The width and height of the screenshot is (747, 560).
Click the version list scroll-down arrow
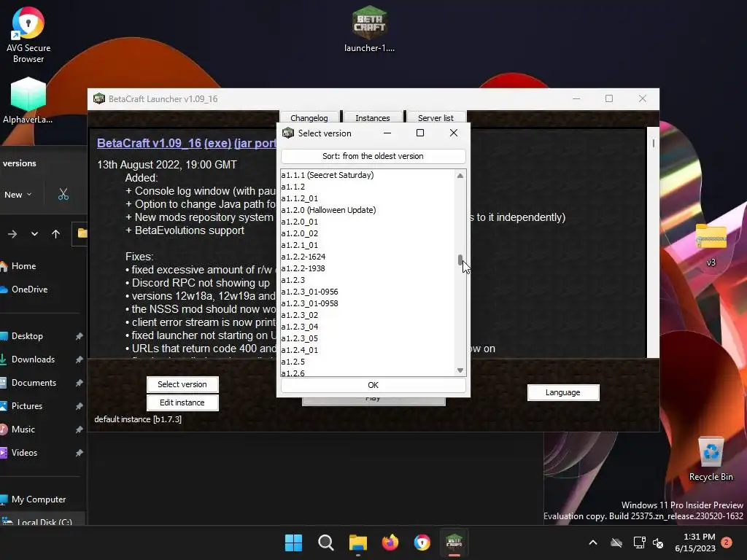coord(460,370)
